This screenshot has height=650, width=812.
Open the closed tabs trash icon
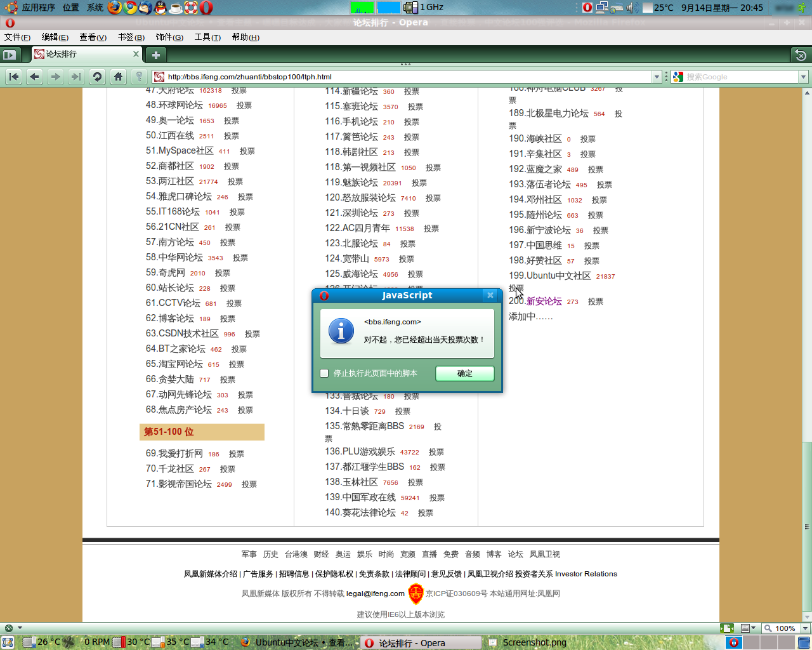tap(801, 55)
